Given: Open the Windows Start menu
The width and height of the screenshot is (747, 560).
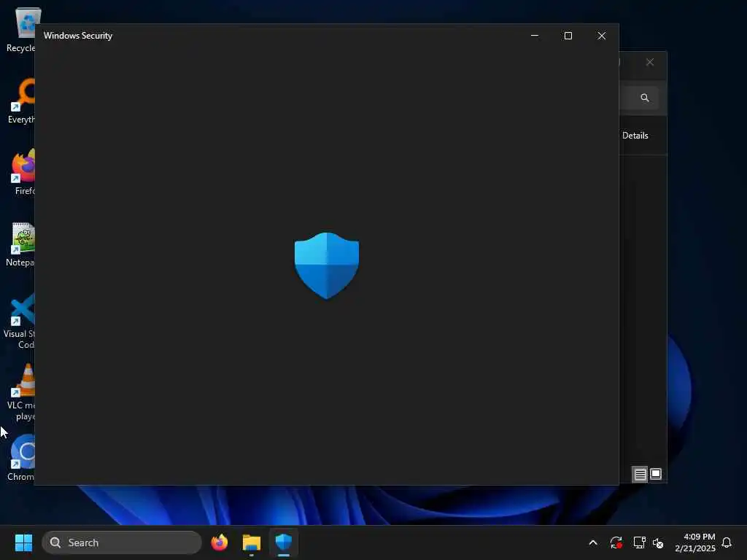Looking at the screenshot, I should [x=23, y=542].
